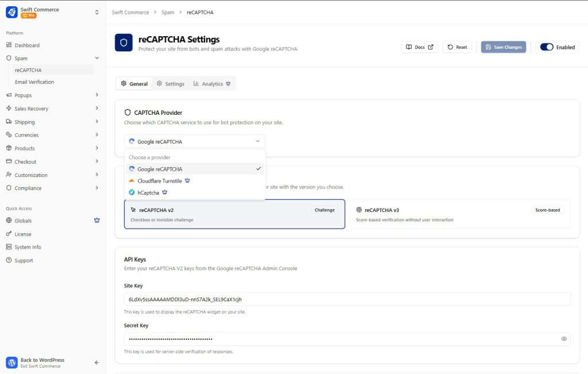Expand the Sales Recovery submenu chevron
The image size is (588, 374).
click(x=96, y=108)
